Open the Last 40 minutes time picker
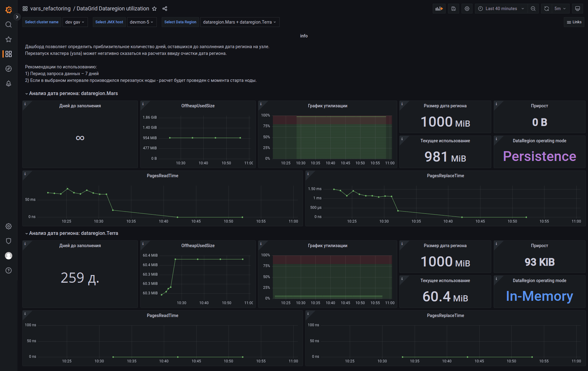 coord(500,9)
